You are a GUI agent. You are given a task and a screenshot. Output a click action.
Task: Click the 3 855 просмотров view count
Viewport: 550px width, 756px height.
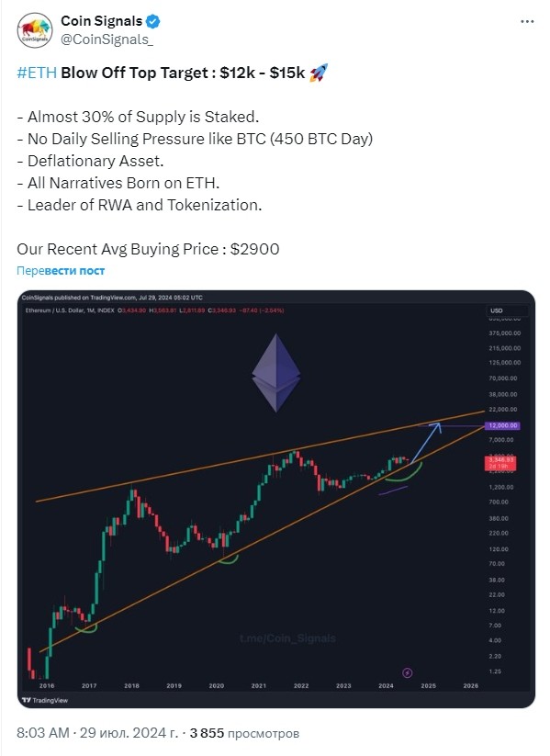[244, 733]
